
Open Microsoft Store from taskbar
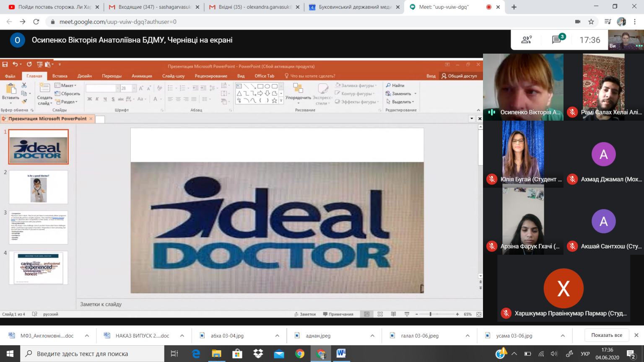click(x=237, y=354)
